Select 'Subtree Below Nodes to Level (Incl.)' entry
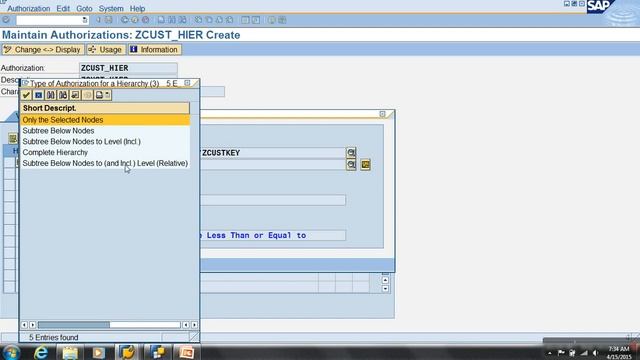The width and height of the screenshot is (640, 360). point(105,141)
